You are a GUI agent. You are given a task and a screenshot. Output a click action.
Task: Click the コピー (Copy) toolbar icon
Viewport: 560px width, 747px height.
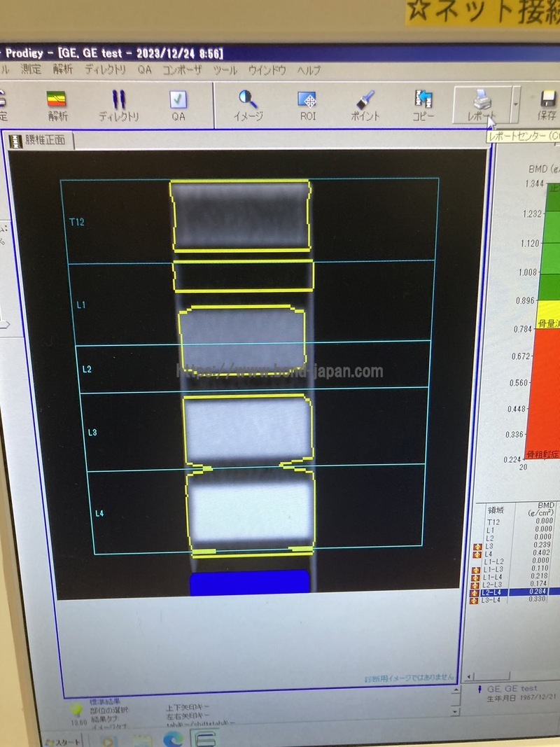point(423,105)
